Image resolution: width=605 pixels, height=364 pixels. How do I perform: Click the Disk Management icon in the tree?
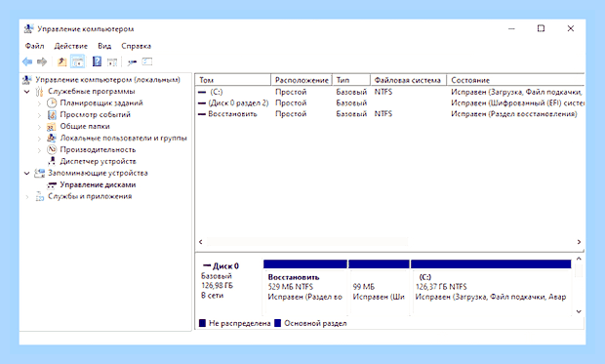click(52, 184)
